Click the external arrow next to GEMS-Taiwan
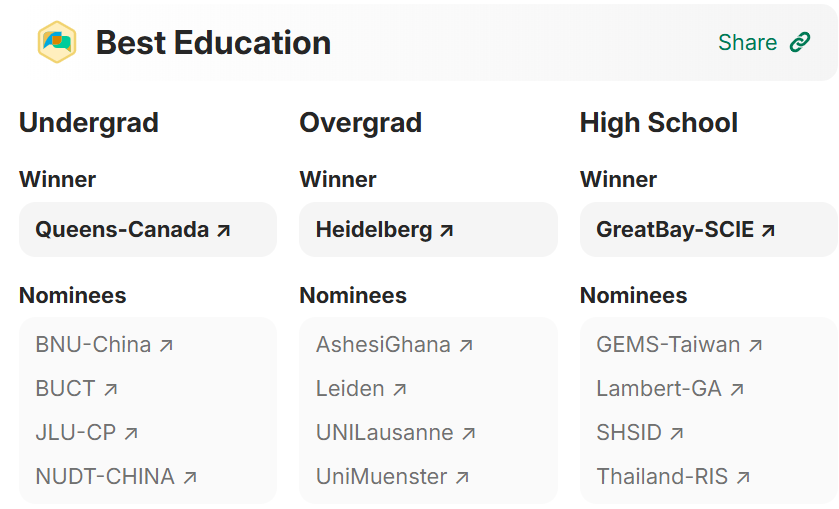 [755, 345]
